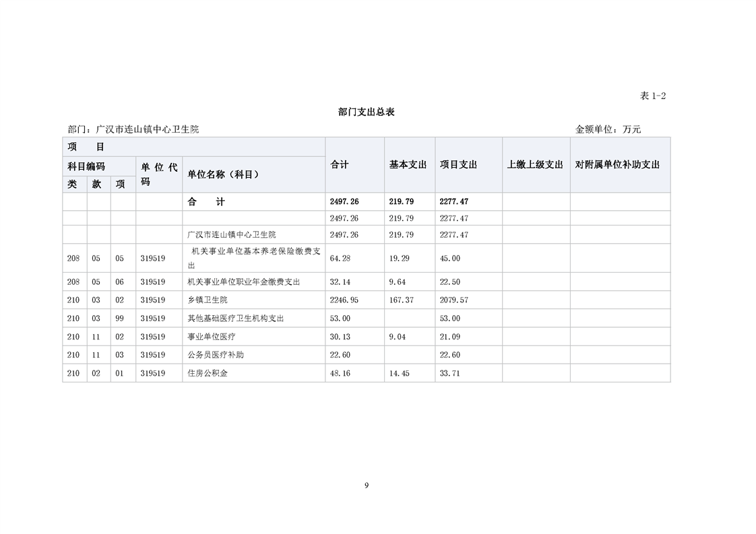The height and width of the screenshot is (534, 756).
Task: Click the value 19.29
Action: click(x=399, y=259)
